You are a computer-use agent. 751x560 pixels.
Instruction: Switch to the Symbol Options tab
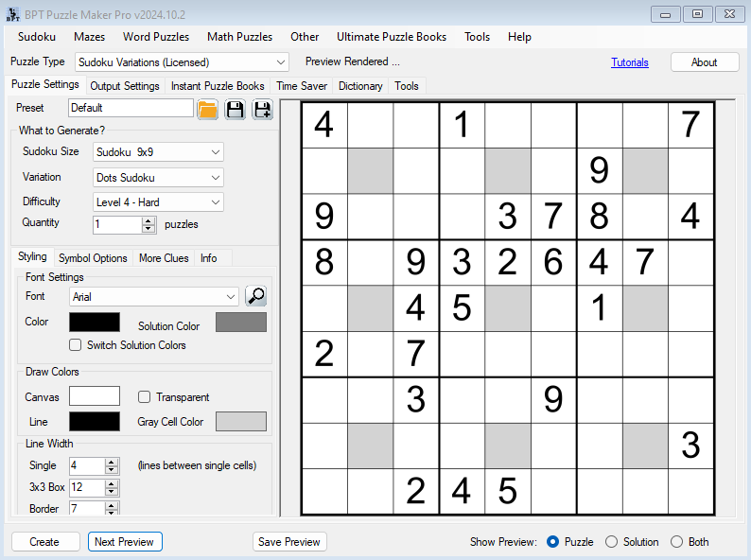pos(93,258)
